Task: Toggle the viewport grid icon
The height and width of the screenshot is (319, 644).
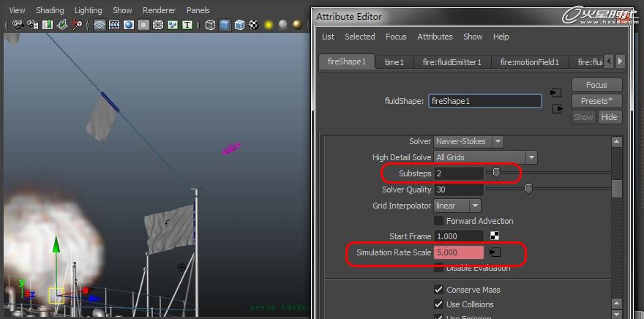Action: click(100, 26)
